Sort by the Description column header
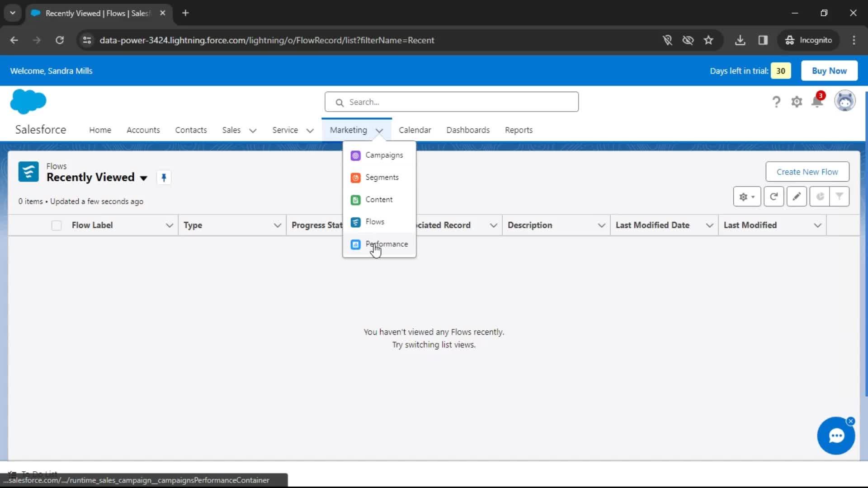The width and height of the screenshot is (868, 488). 530,225
